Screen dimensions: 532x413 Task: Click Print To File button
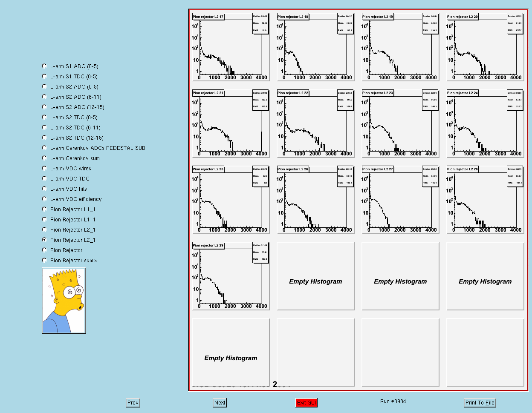(480, 403)
